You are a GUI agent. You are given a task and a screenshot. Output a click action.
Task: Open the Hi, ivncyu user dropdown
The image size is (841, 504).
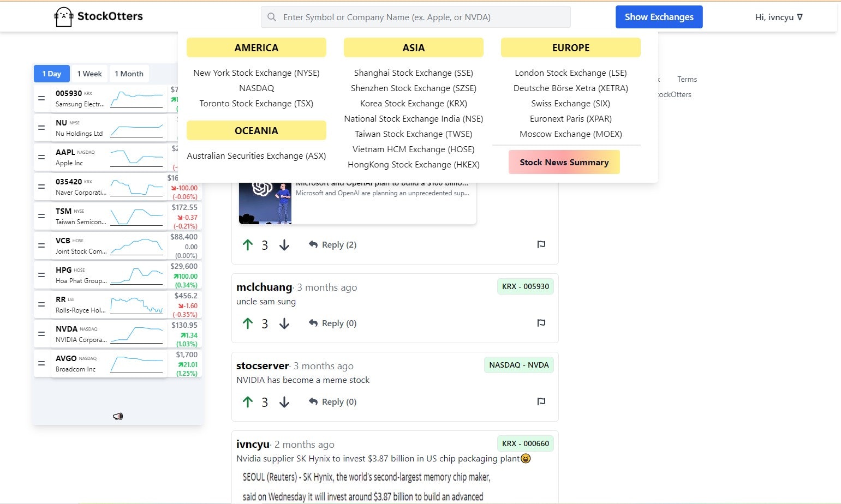tap(779, 17)
